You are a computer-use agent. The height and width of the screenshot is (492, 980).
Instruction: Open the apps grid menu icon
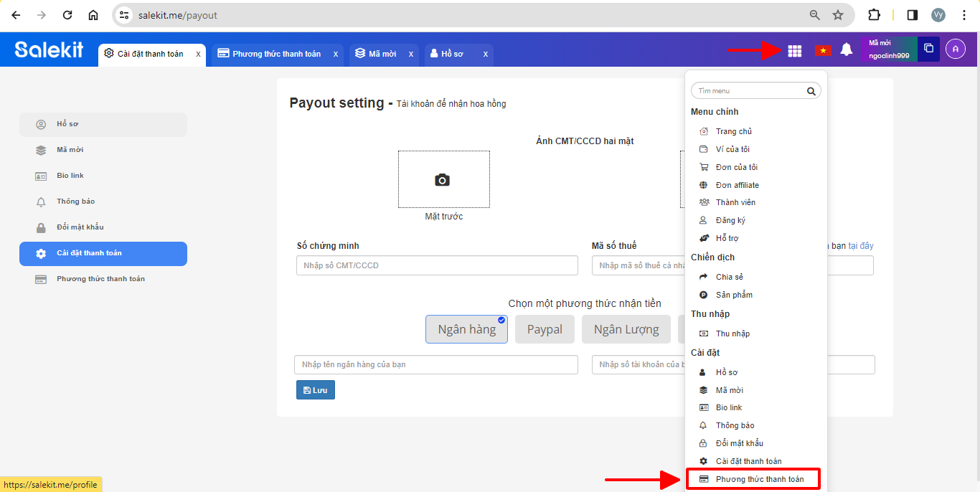(x=794, y=50)
